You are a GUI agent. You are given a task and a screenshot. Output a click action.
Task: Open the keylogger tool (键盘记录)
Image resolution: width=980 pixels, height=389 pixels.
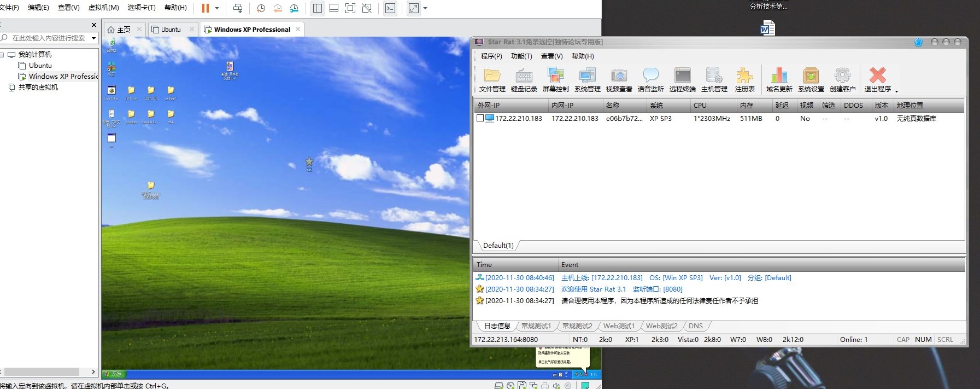524,80
